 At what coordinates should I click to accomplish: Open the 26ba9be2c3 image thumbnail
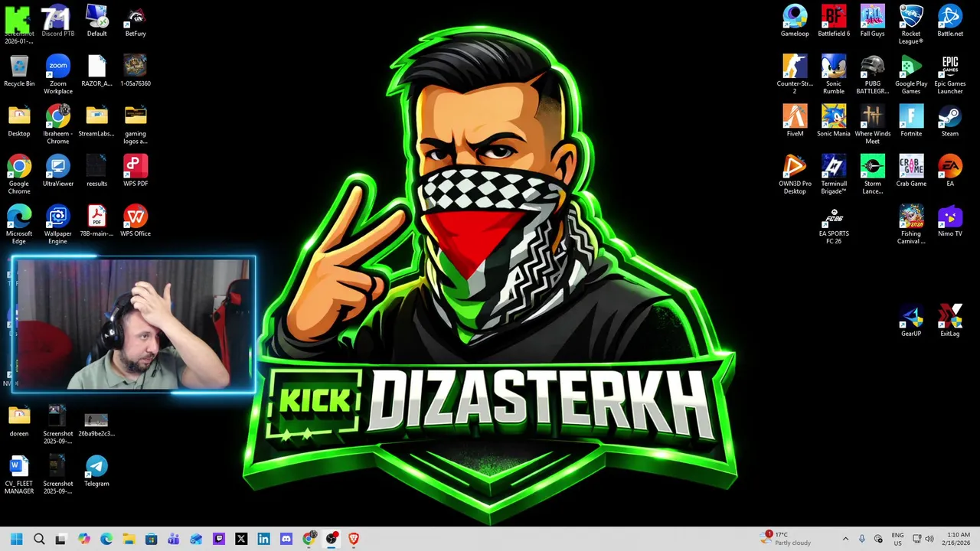pyautogui.click(x=96, y=424)
